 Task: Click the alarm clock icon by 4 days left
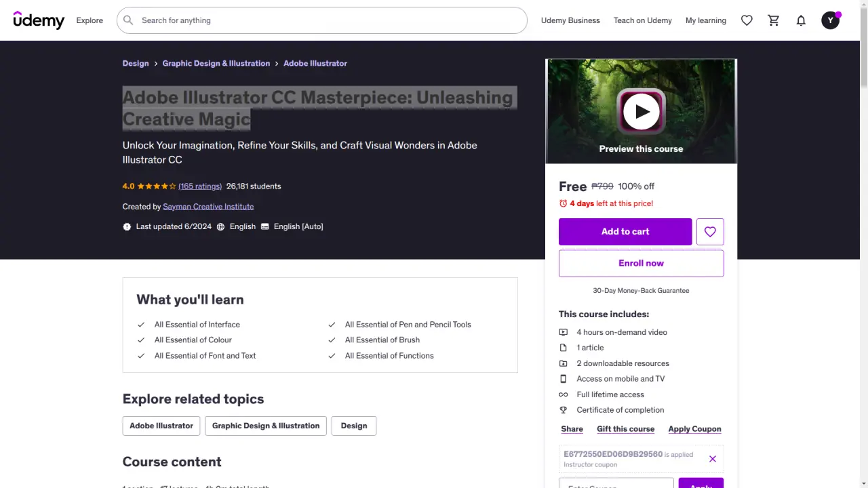pos(563,203)
